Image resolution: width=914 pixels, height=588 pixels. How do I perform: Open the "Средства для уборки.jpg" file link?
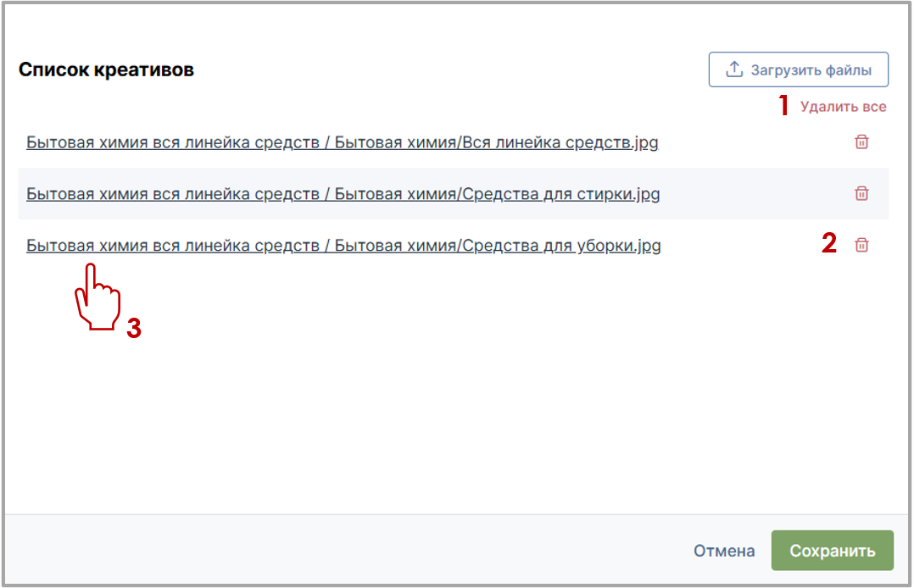click(343, 247)
